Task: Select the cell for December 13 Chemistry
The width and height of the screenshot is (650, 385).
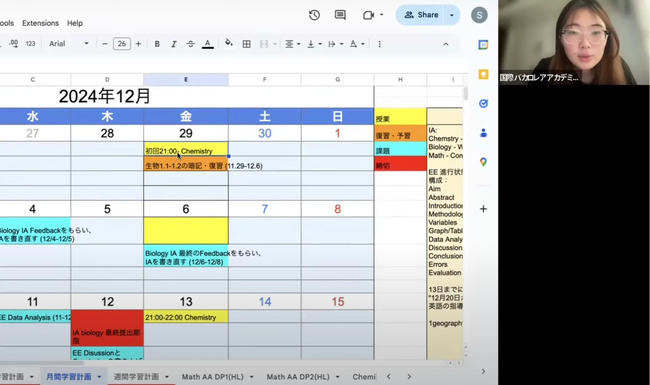Action: pyautogui.click(x=186, y=317)
